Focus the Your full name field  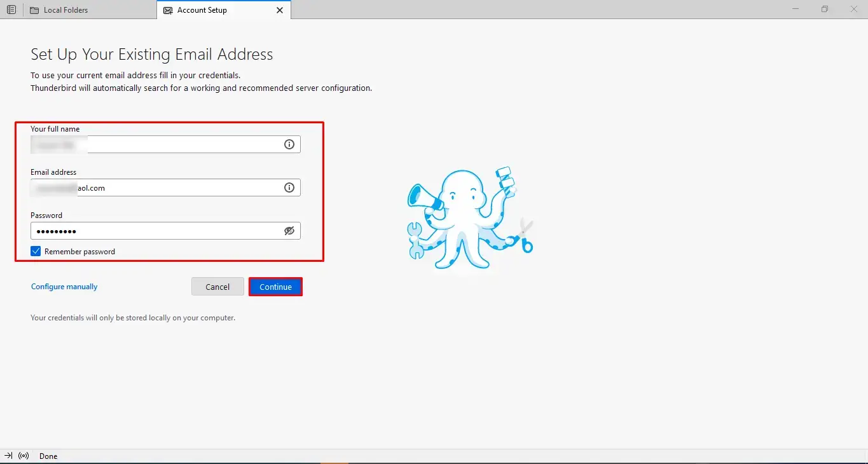click(165, 144)
